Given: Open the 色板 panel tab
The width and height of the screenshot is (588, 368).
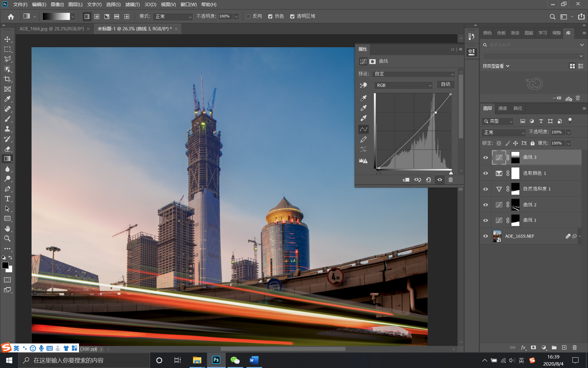Looking at the screenshot, I should coord(501,33).
